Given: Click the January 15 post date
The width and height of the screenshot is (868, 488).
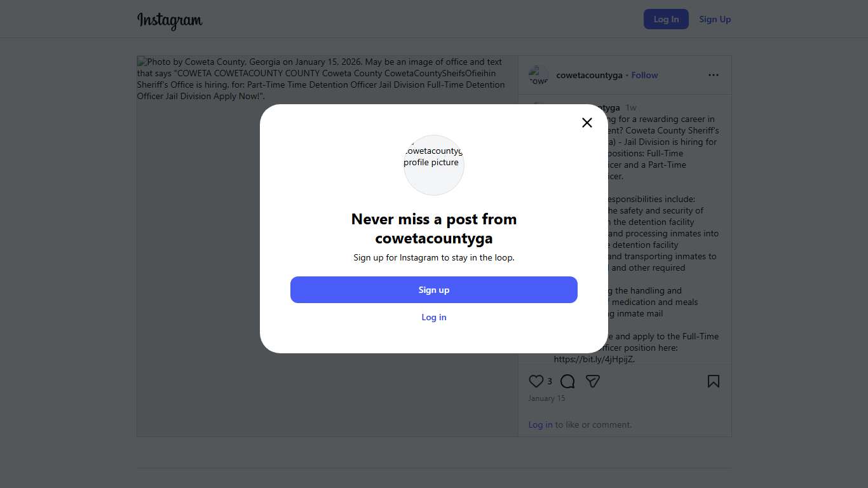Looking at the screenshot, I should pos(546,398).
